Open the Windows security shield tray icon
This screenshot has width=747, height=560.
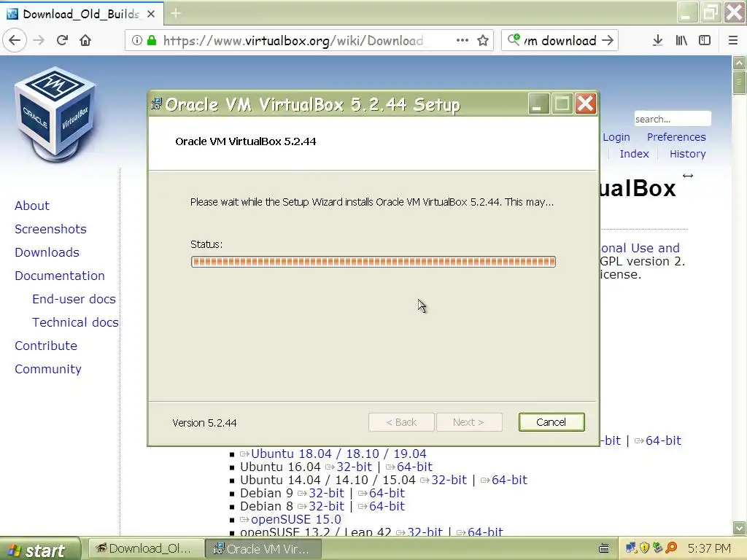(645, 548)
